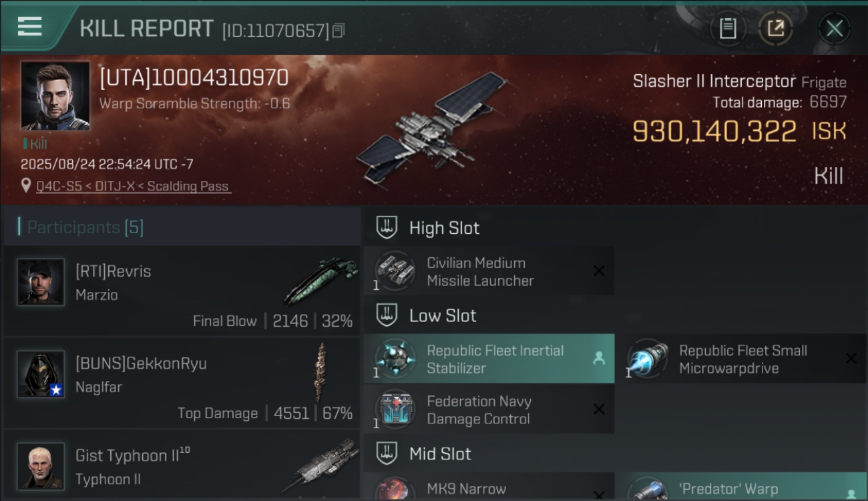Select the Federation Navy Damage Control icon
Viewport: 868px width, 501px height.
coord(395,409)
